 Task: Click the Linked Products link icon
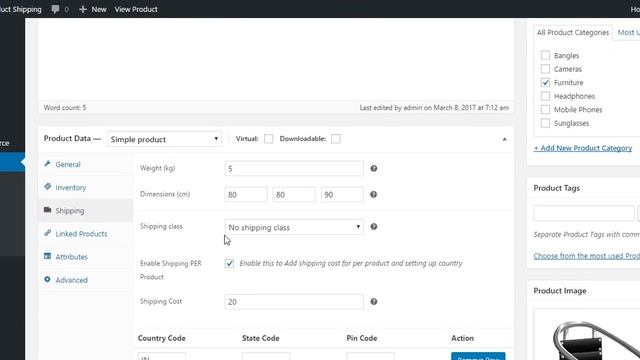tap(48, 233)
